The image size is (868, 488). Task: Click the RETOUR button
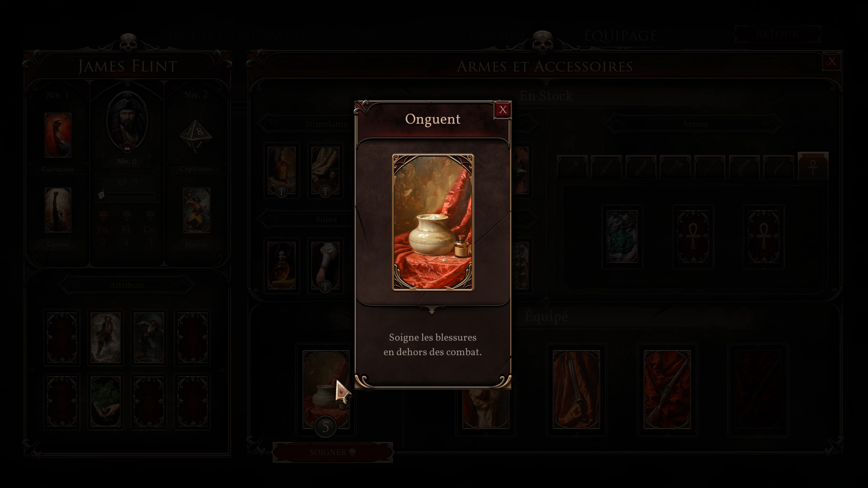(x=777, y=34)
